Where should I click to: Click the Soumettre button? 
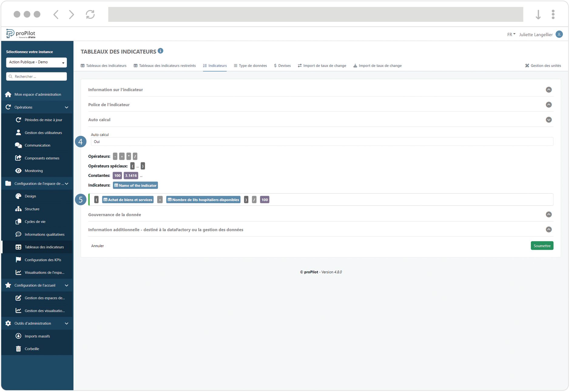(x=542, y=246)
